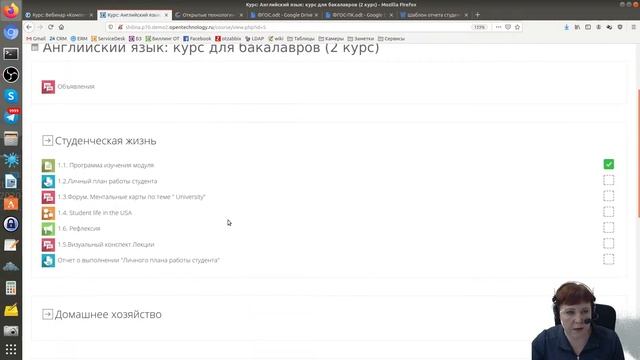Open the 1.1 Программа изучения модуля activity icon
640x360 pixels.
coord(48,165)
